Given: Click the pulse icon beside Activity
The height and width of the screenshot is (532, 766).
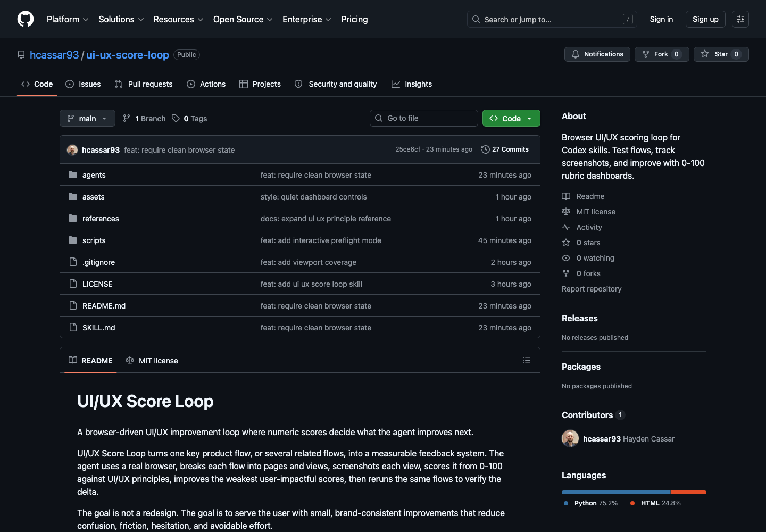Looking at the screenshot, I should [566, 227].
